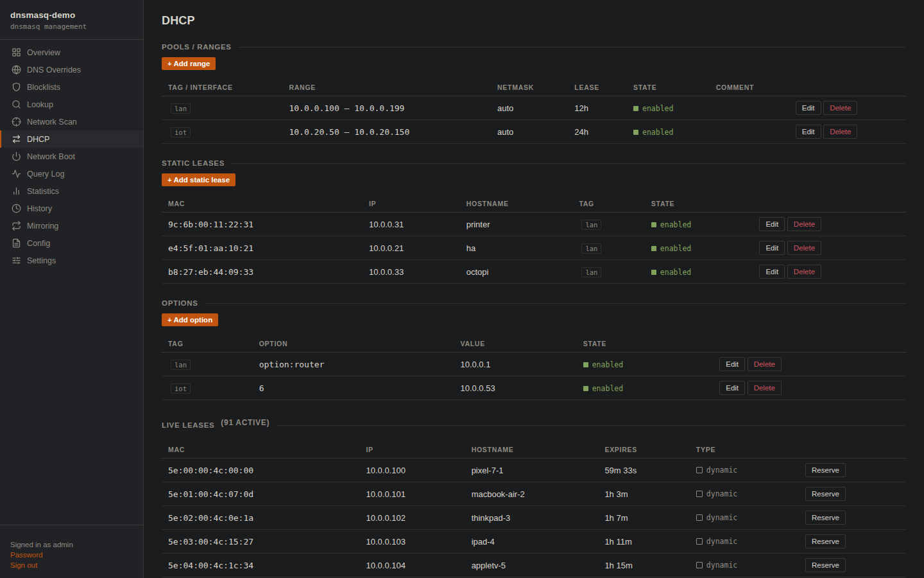Delete the option:router entry

(764, 364)
